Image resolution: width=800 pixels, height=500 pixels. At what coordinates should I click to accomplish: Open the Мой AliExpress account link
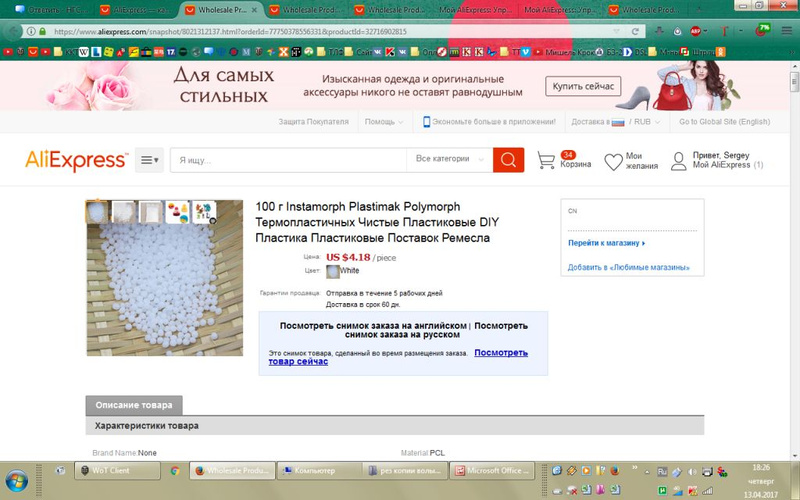pos(721,165)
